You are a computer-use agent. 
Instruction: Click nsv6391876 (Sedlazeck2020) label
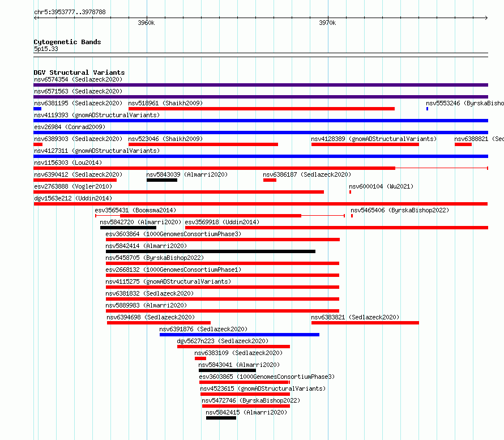203,329
